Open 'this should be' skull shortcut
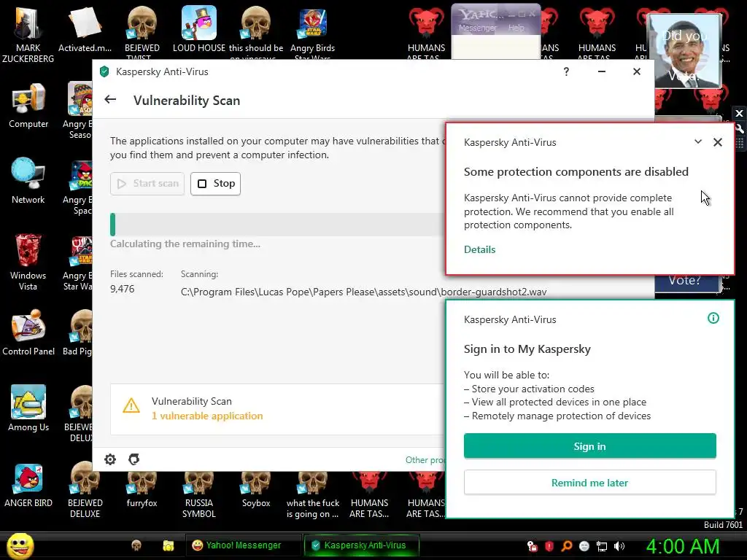The height and width of the screenshot is (560, 747). 256,32
